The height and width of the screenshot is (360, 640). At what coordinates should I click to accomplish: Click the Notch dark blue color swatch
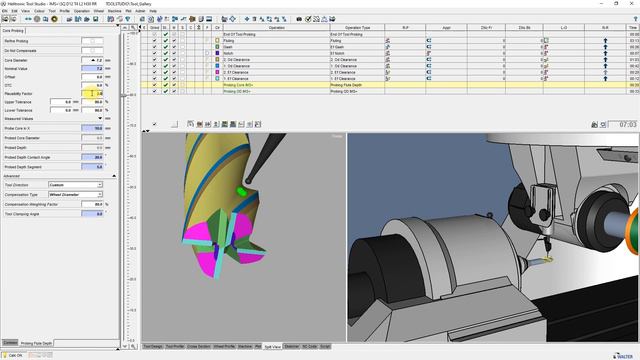coord(217,53)
